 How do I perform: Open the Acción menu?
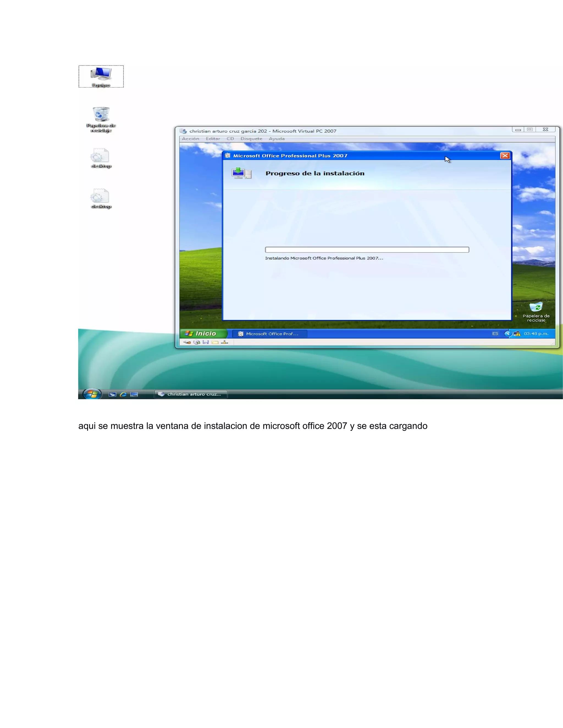coord(191,139)
